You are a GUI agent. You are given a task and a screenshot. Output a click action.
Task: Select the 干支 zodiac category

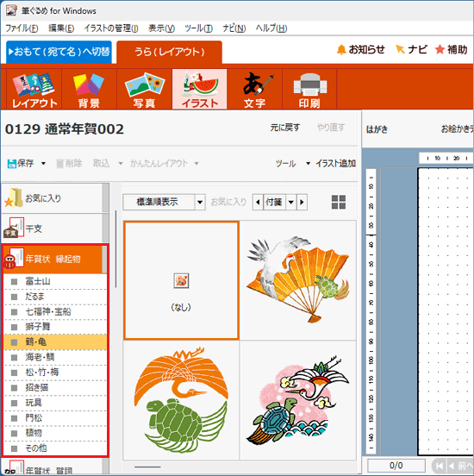point(53,229)
